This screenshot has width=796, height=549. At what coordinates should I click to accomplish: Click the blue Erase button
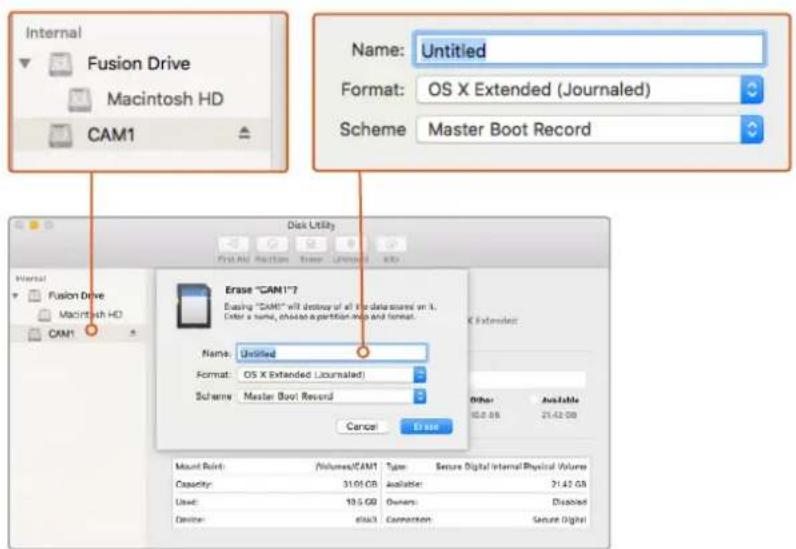tap(426, 426)
